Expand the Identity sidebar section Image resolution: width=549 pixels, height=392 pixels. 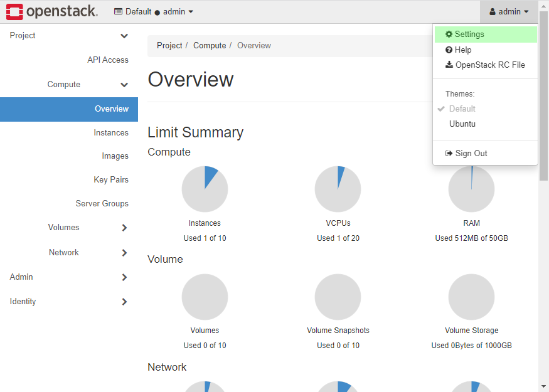pyautogui.click(x=69, y=302)
